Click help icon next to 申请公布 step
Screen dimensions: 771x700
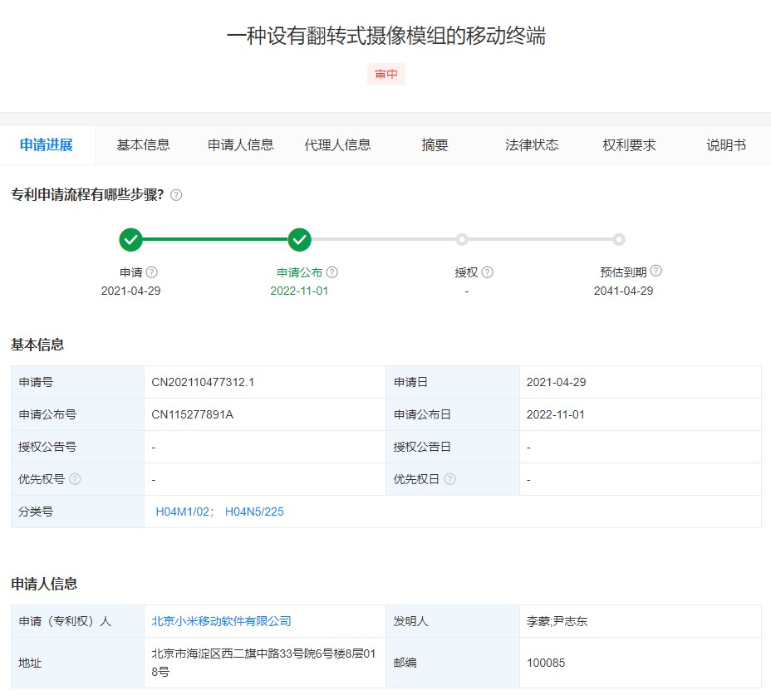point(332,272)
